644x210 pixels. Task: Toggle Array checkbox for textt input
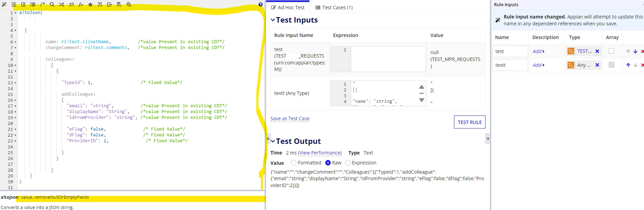pos(611,65)
